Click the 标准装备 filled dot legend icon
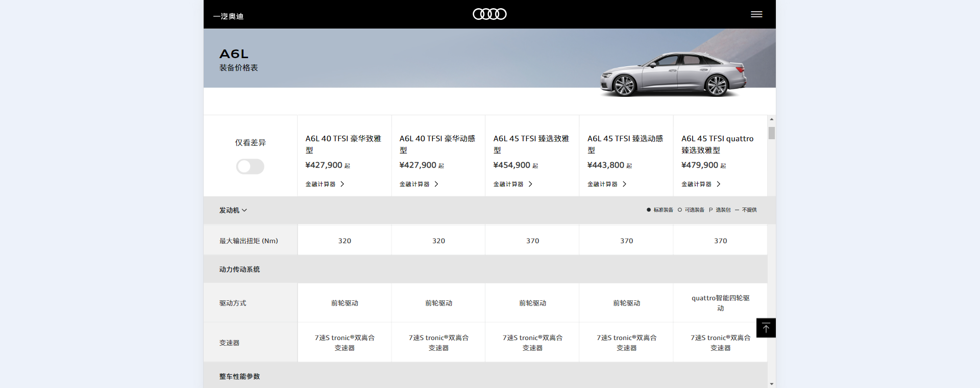The height and width of the screenshot is (388, 980). tap(649, 210)
